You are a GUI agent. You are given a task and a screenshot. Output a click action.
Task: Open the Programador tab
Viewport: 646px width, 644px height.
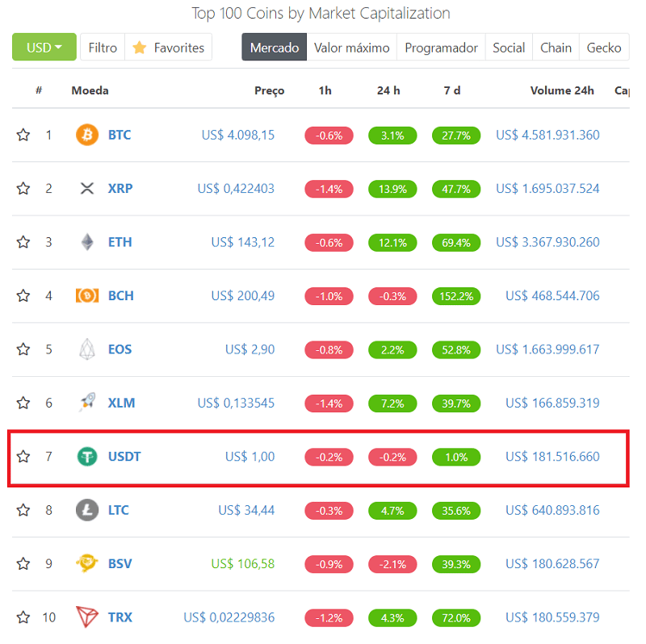[441, 48]
